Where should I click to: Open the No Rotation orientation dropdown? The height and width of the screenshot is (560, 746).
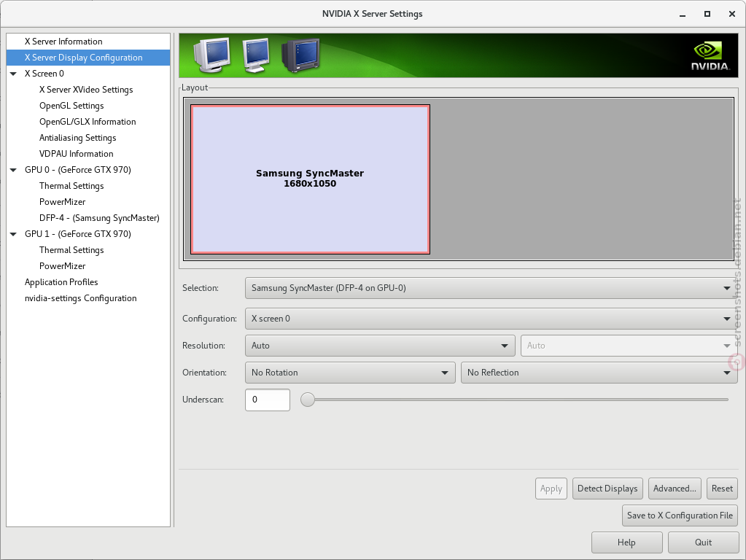pyautogui.click(x=350, y=373)
